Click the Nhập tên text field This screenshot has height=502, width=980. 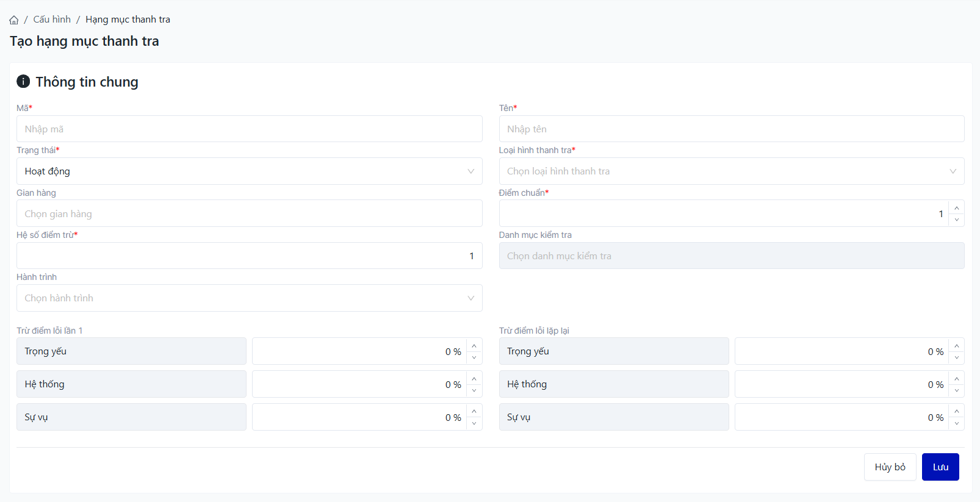731,129
